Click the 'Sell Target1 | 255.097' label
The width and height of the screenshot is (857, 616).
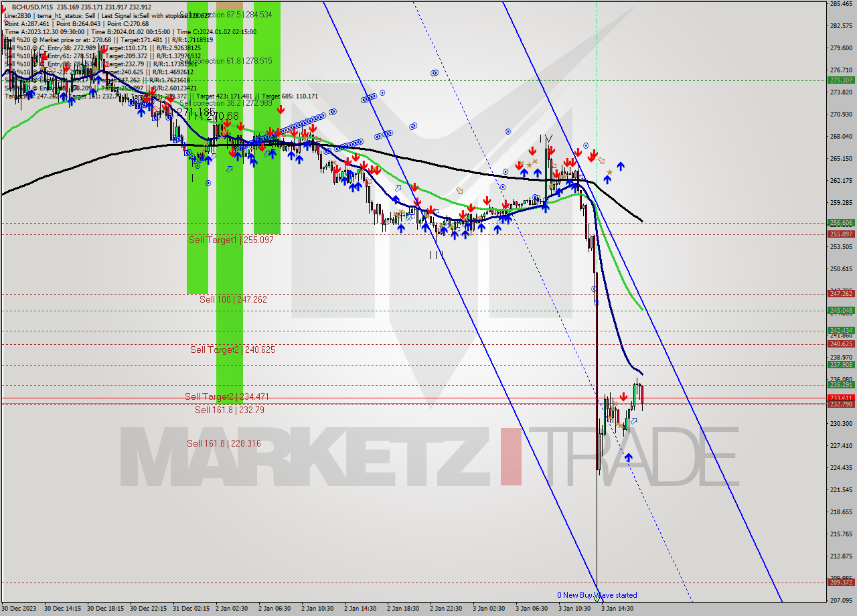(231, 239)
